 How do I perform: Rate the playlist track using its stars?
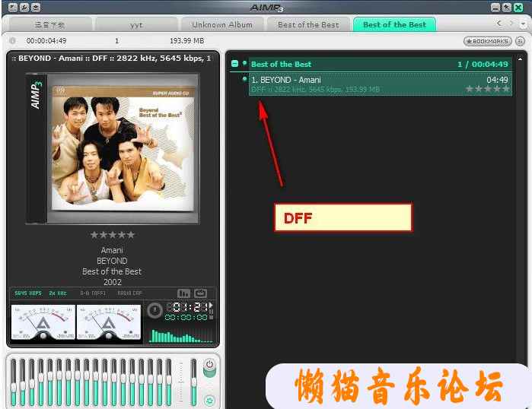(488, 89)
